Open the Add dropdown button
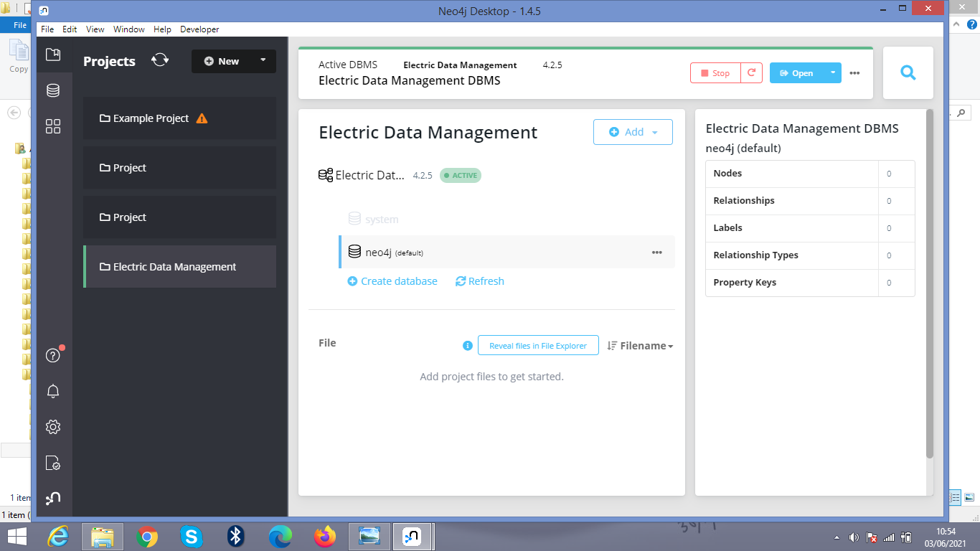 633,132
